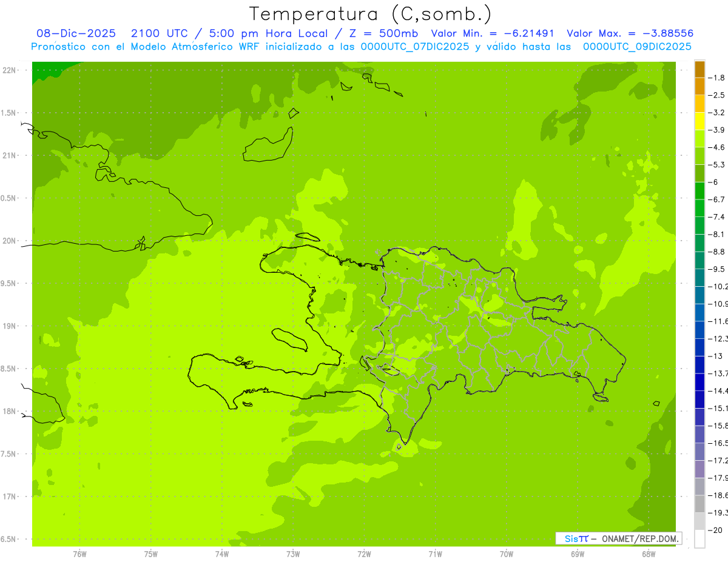Click the "22N" latitude axis label
The width and height of the screenshot is (728, 562).
(8, 70)
